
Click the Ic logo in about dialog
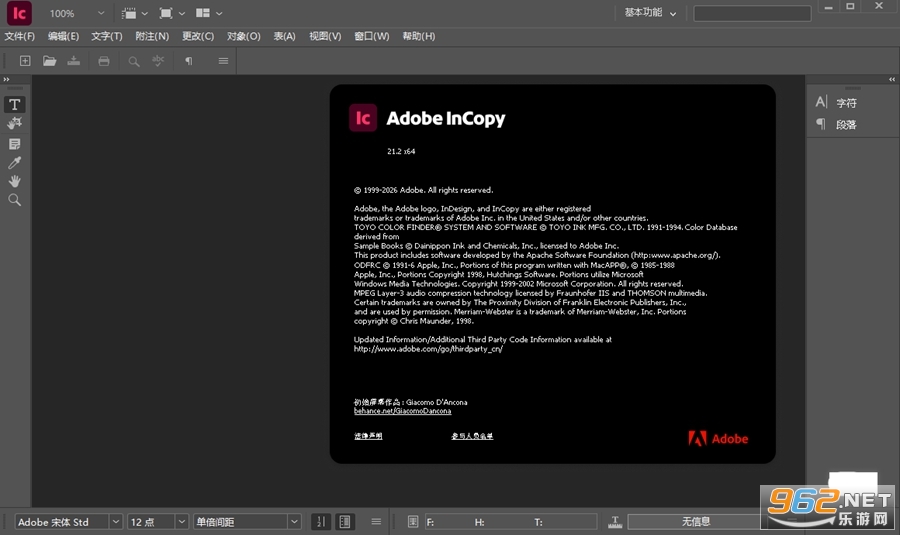click(363, 118)
